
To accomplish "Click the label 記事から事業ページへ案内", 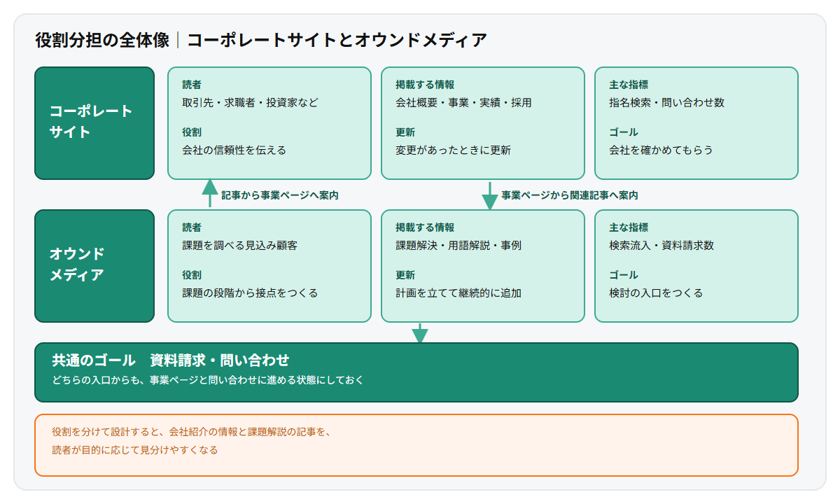I will 280,195.
